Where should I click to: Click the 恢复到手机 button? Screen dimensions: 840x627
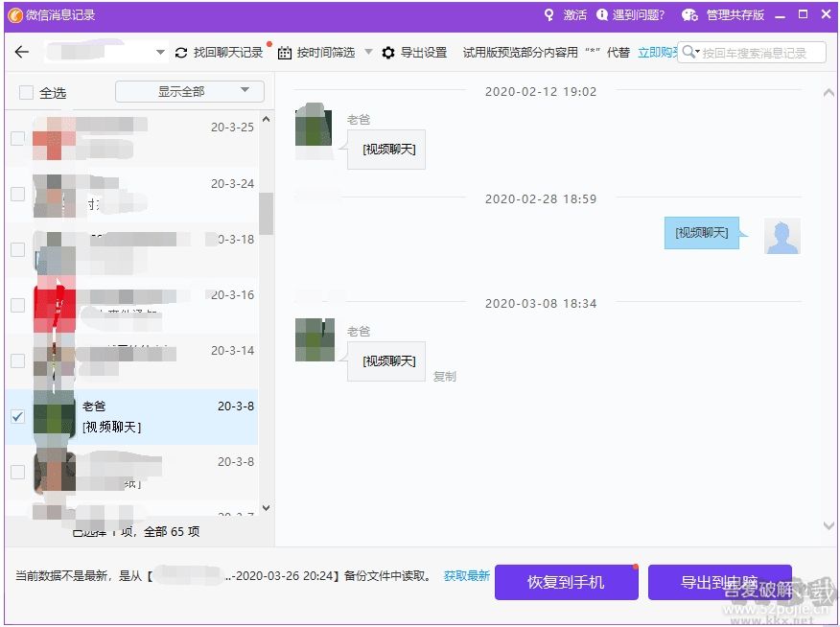pos(566,582)
